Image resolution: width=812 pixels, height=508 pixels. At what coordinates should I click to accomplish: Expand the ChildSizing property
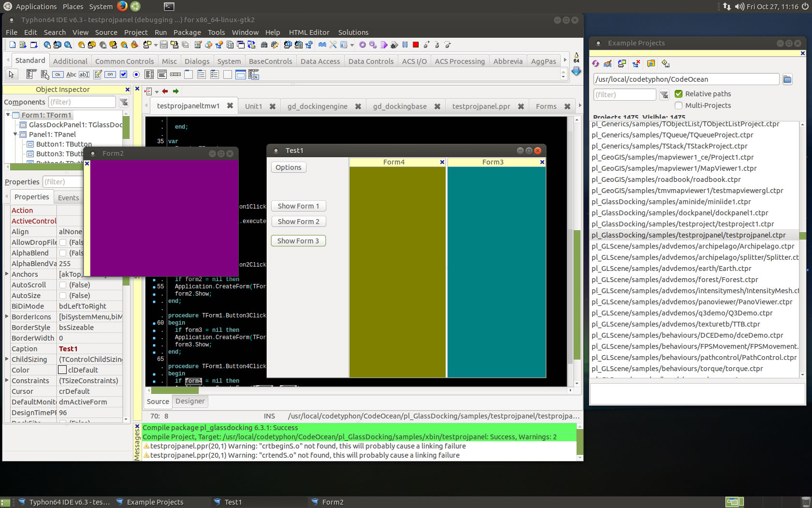(7, 359)
